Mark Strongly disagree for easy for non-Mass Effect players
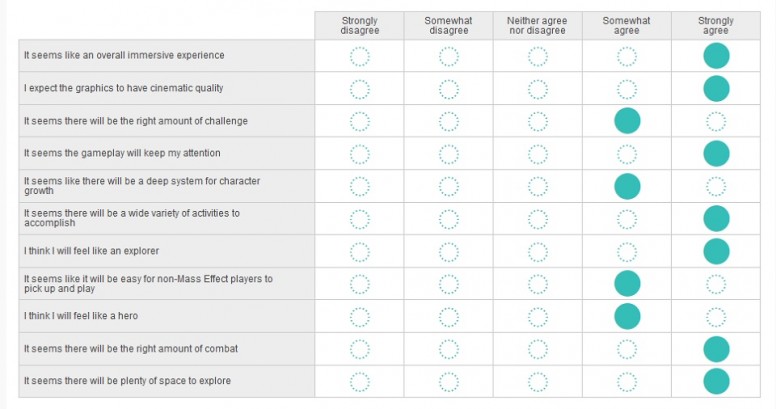Screen dimensions: 776x409 click(x=359, y=284)
